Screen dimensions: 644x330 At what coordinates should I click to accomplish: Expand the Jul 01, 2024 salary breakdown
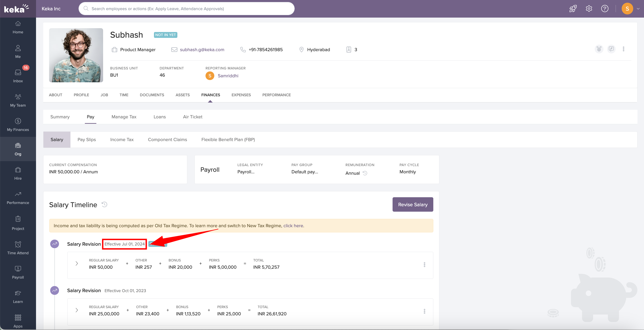77,264
